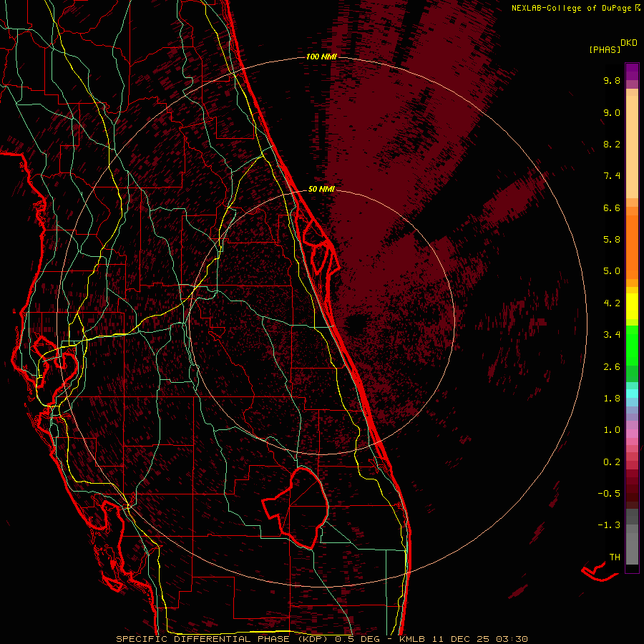Click the 5.0 legend value
Viewport: 644px width, 644px height.
[612, 271]
